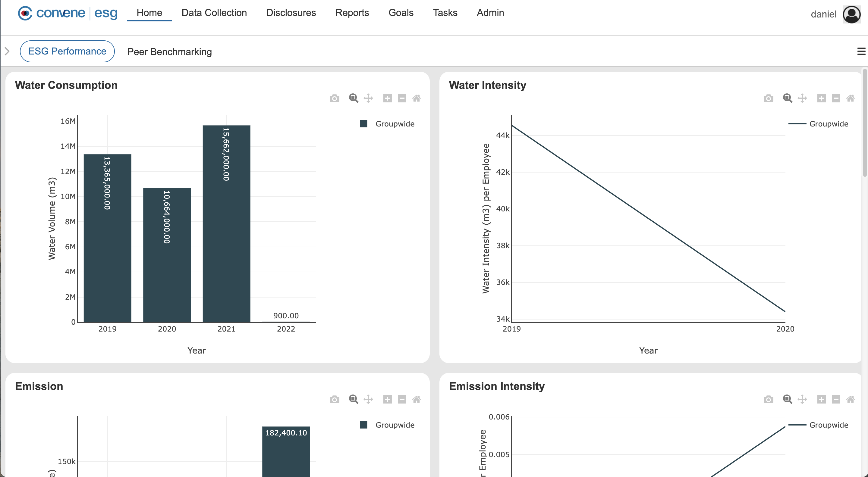
Task: Expand the breadcrumb chevron beside ESG Performance
Action: pyautogui.click(x=7, y=51)
